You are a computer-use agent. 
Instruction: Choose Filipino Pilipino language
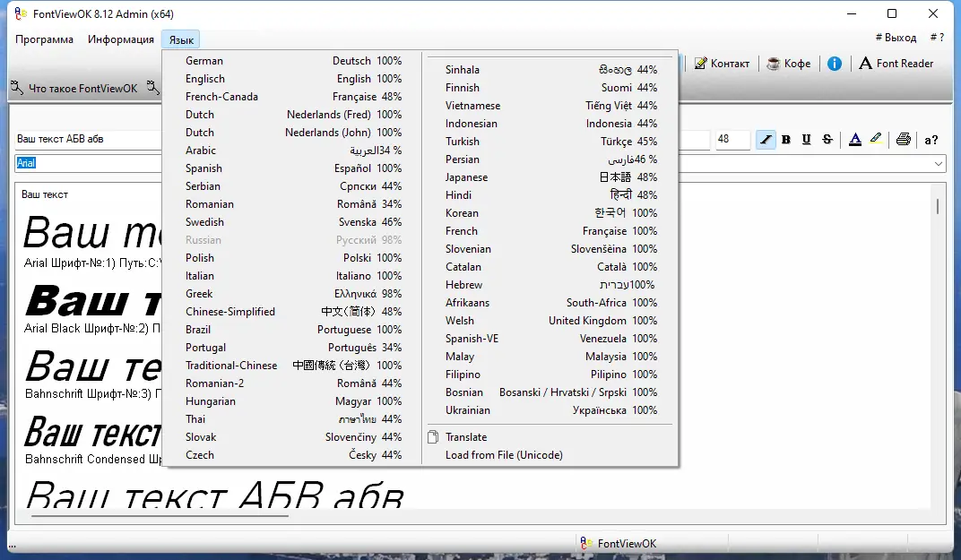point(551,375)
